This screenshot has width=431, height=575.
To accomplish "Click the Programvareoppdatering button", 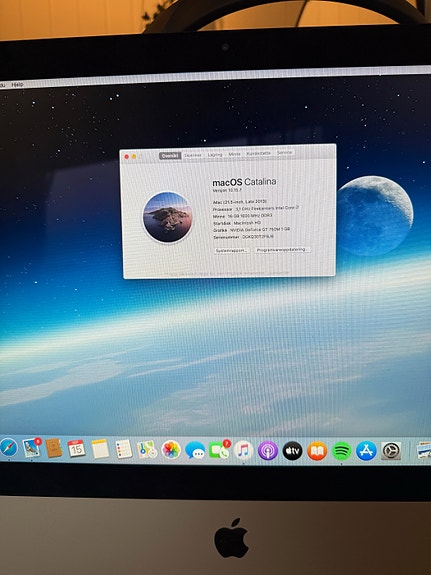I will point(282,250).
